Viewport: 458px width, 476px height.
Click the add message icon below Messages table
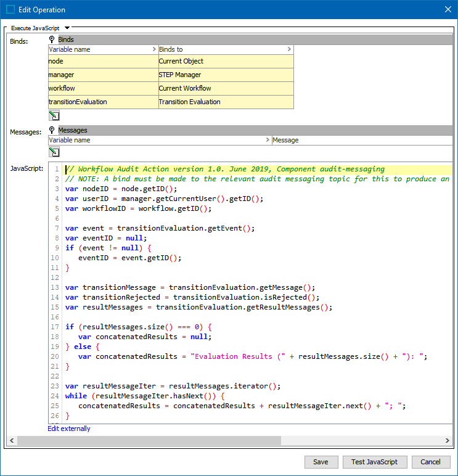54,152
